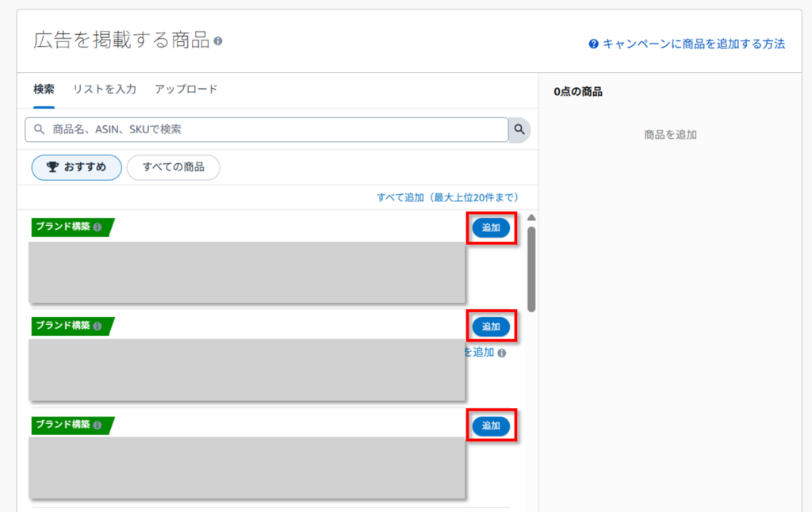812x512 pixels.
Task: Click inside the 商品名、ASIN、SKU search field
Action: [270, 129]
